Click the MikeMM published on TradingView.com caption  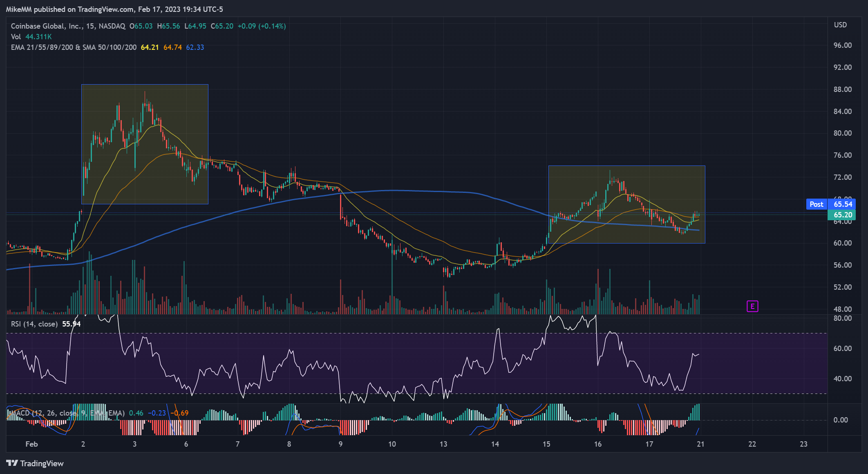pyautogui.click(x=114, y=9)
